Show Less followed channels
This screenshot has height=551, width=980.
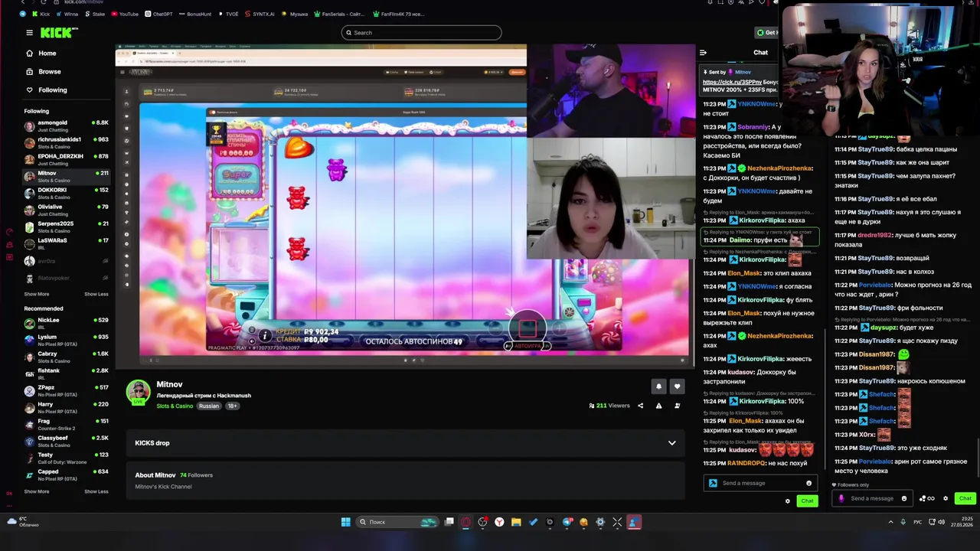96,294
